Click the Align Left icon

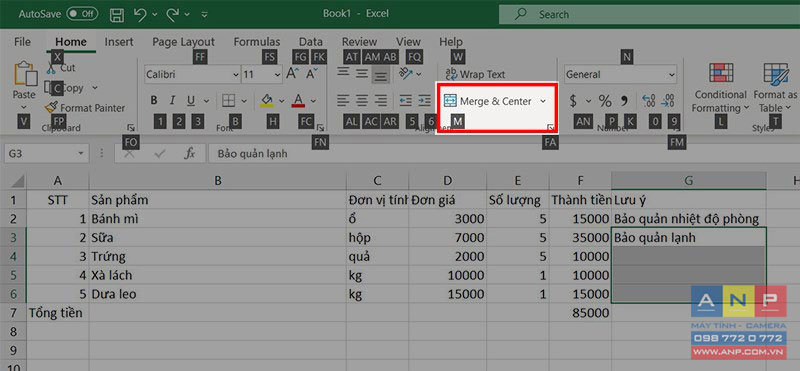coord(343,101)
